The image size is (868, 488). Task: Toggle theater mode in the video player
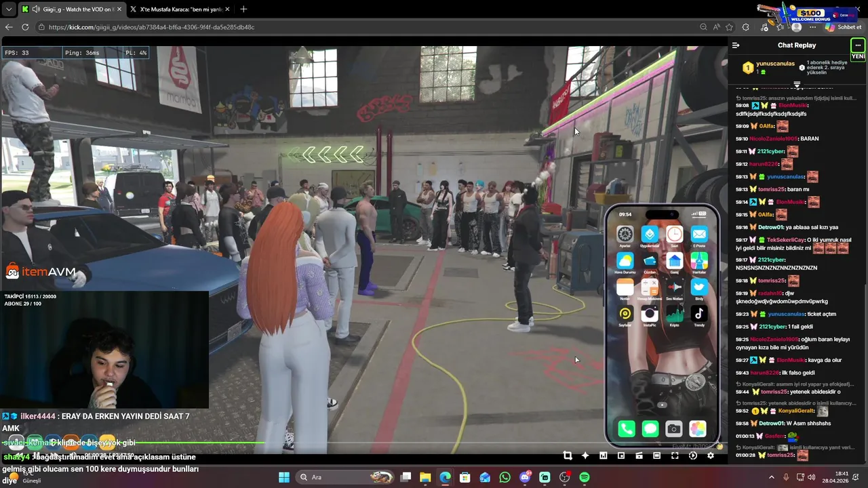(656, 455)
